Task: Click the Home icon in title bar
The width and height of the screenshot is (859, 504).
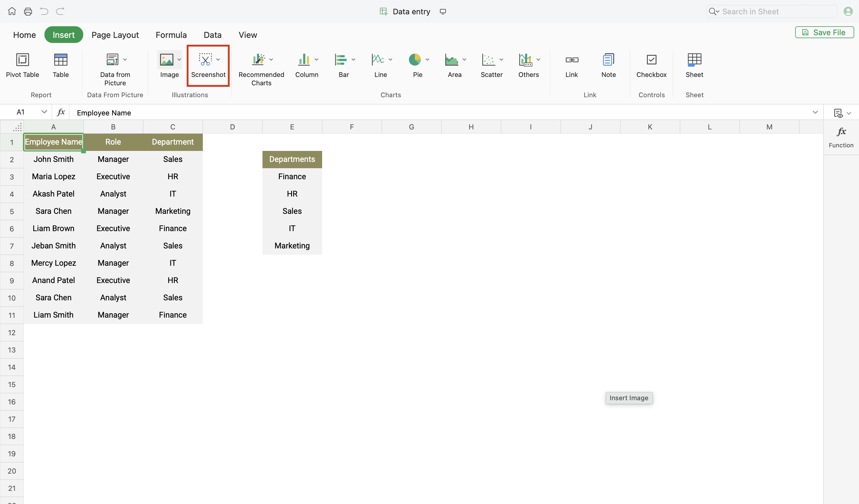Action: (x=12, y=12)
